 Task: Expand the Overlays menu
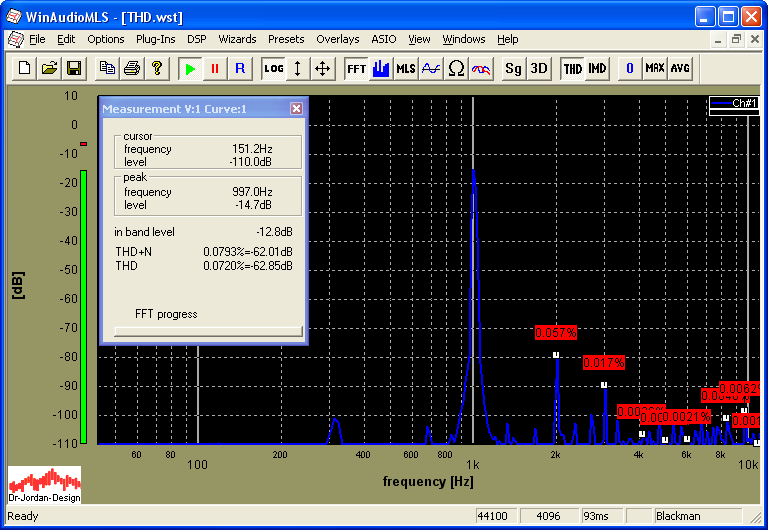338,39
